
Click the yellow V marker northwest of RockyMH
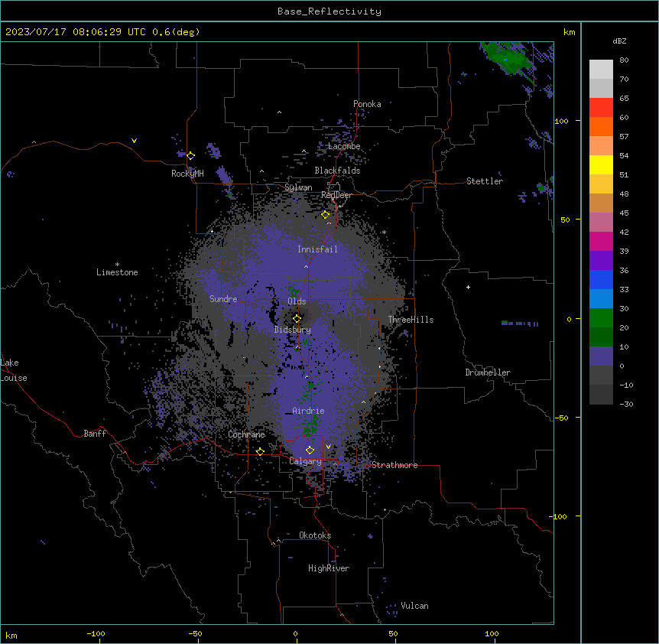point(134,141)
